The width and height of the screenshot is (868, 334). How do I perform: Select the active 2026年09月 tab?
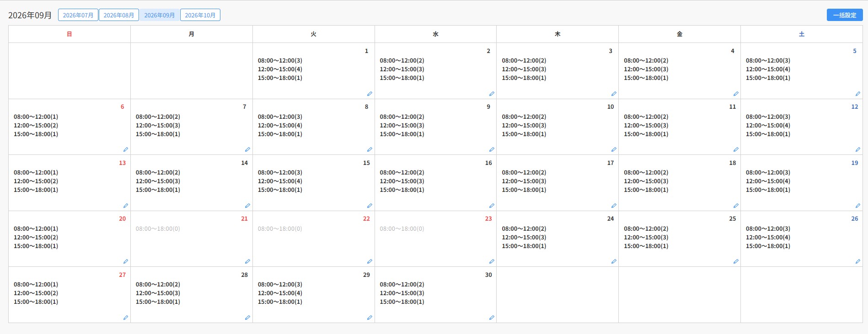(x=160, y=15)
